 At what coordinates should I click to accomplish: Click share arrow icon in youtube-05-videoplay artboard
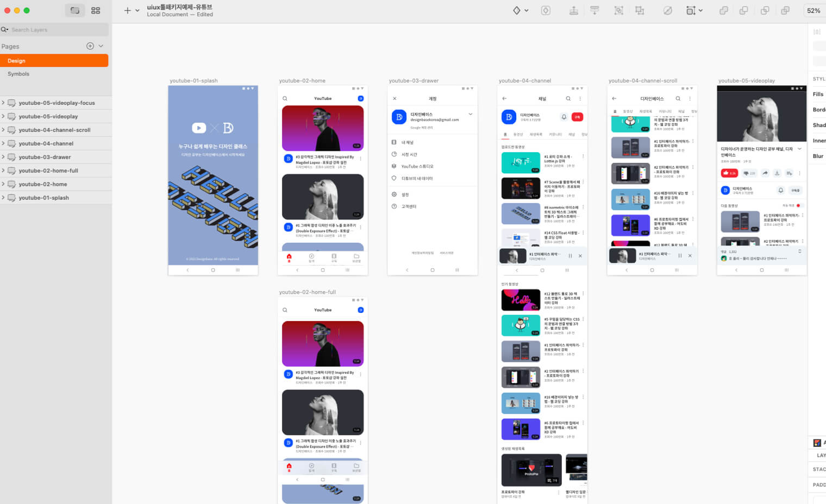pyautogui.click(x=765, y=173)
